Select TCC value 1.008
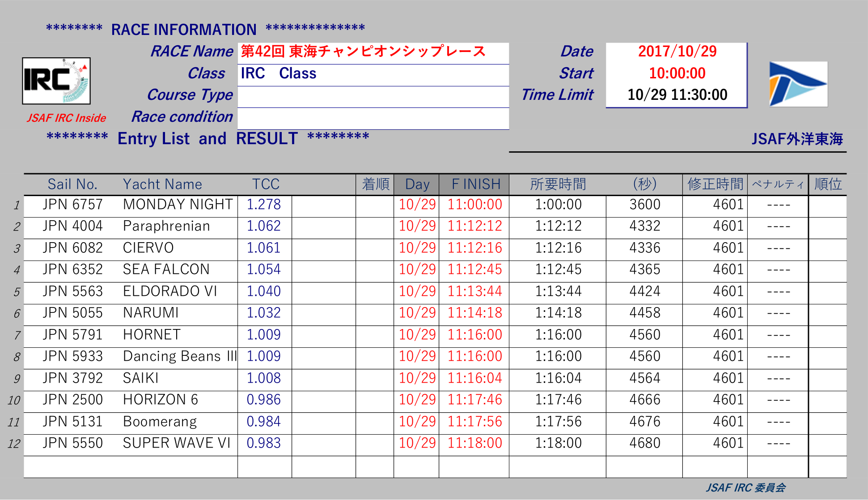Screen dimensions: 868x500 264,378
